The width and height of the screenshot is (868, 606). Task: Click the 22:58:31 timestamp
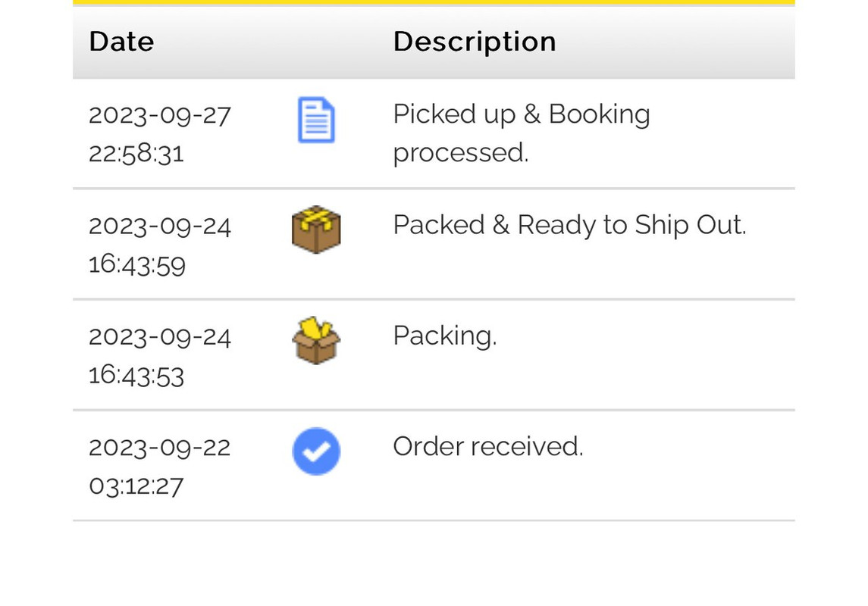[136, 154]
